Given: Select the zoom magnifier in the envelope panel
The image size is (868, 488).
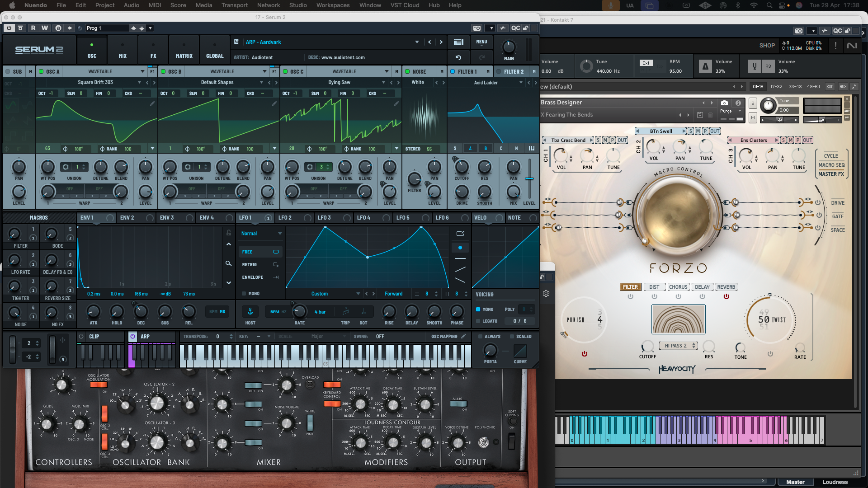Looking at the screenshot, I should point(228,263).
